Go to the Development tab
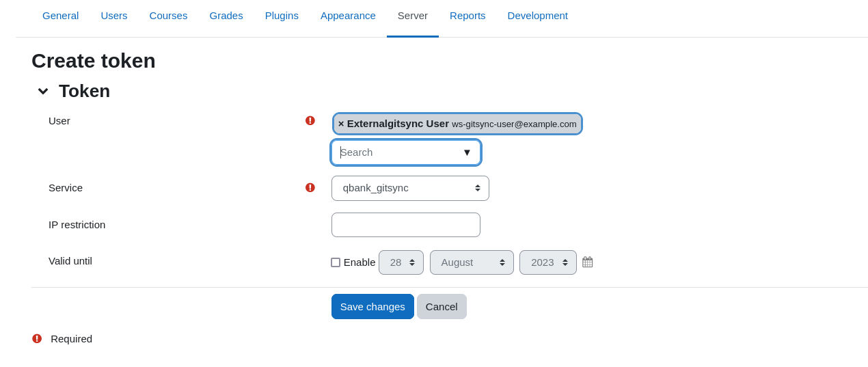Image resolution: width=868 pixels, height=367 pixels. pos(537,16)
